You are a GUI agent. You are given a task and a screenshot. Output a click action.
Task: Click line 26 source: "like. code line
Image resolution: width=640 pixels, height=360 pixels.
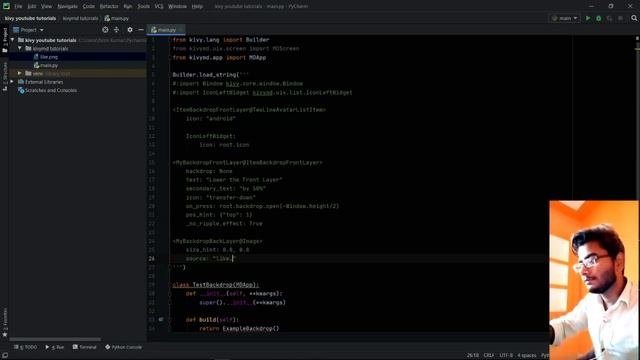coord(210,258)
